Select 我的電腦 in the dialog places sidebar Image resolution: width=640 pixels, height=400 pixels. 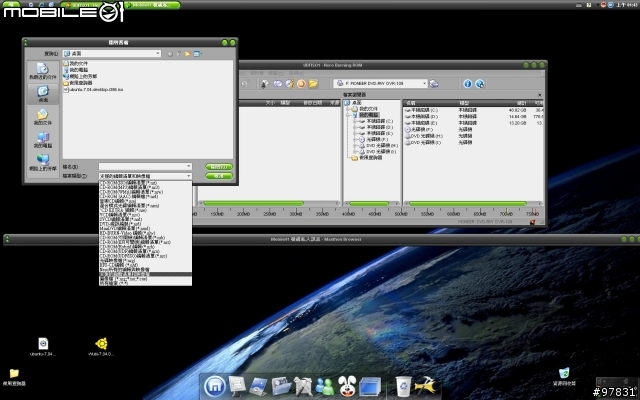(42, 140)
